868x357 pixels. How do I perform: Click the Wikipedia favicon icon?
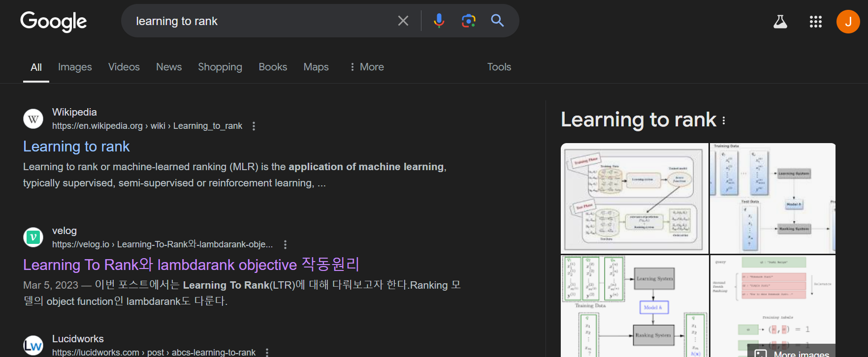[33, 119]
